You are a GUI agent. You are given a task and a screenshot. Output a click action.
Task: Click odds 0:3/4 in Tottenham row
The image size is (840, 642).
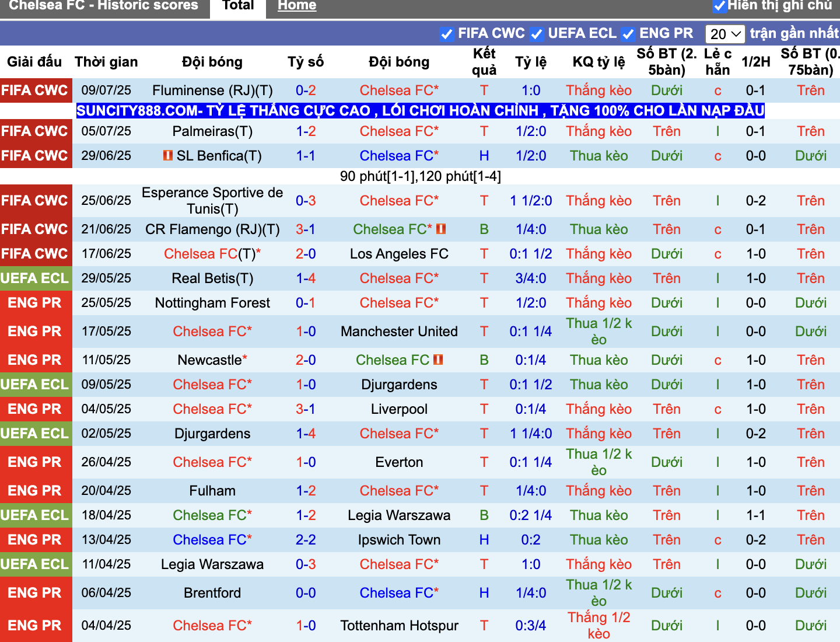[531, 626]
